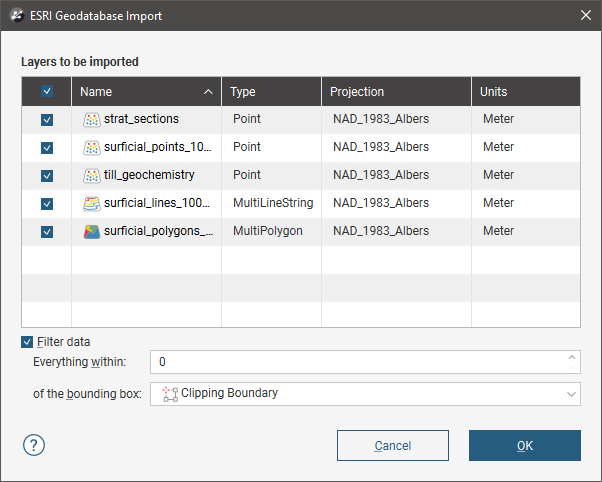Uncheck the strat_sections layer checkbox

click(x=47, y=119)
